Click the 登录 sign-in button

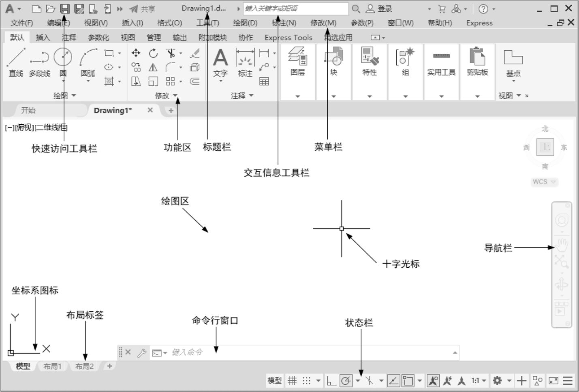pos(380,9)
